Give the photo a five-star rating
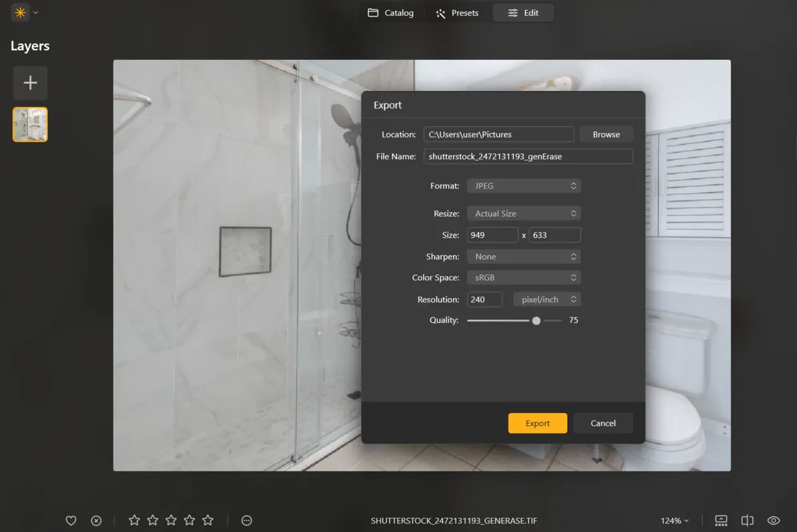 208,520
